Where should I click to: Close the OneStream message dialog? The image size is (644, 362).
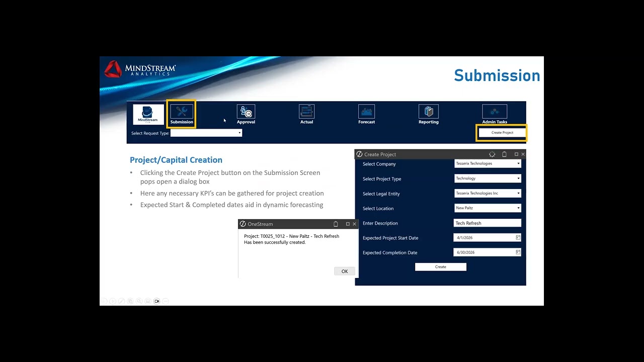point(354,224)
